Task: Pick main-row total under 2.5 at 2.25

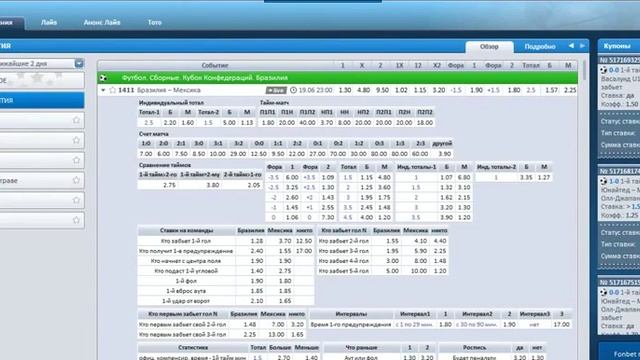Action: 570,90
